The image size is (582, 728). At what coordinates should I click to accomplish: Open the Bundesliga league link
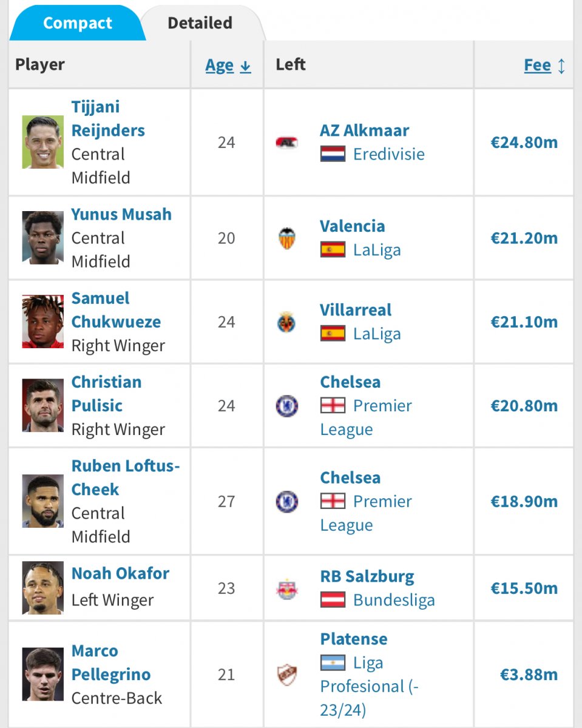pos(394,600)
